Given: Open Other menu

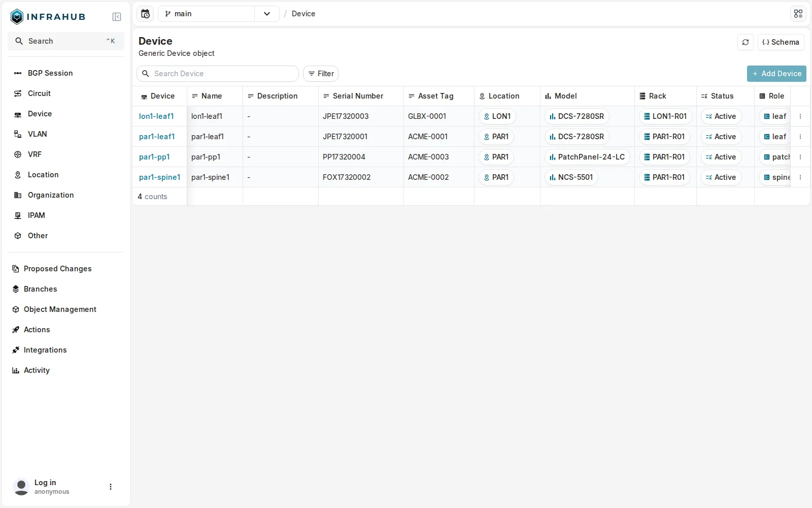Looking at the screenshot, I should 66,236.
